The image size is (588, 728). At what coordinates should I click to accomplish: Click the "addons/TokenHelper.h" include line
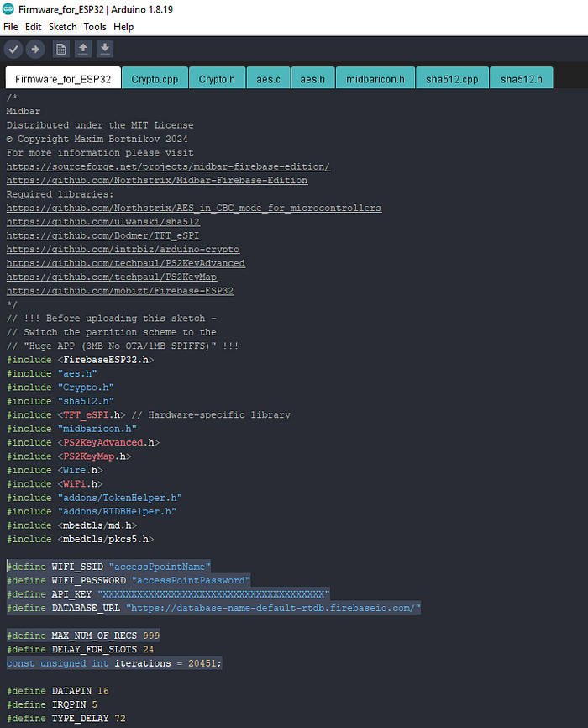94,498
